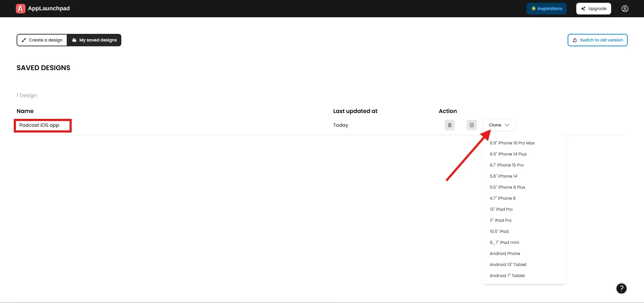644x303 pixels.
Task: Click the 1 Design count label
Action: [27, 95]
